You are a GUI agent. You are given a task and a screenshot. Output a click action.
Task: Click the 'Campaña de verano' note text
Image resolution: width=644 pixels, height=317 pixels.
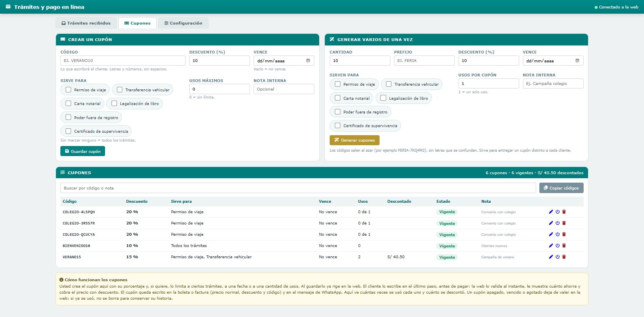497,257
